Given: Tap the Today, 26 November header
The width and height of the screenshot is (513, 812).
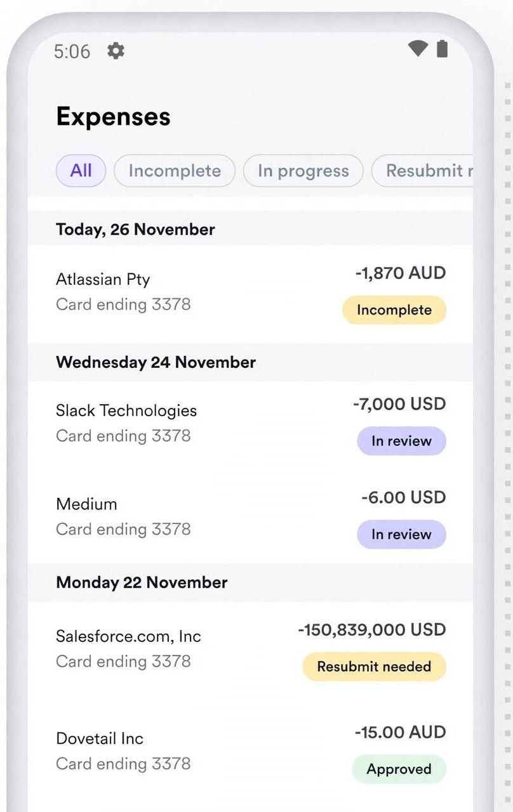Looking at the screenshot, I should (135, 230).
